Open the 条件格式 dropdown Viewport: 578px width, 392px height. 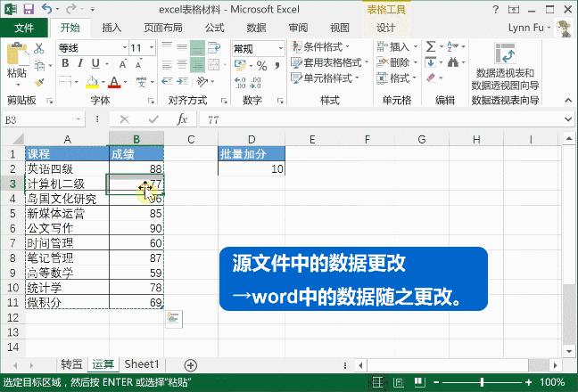319,46
